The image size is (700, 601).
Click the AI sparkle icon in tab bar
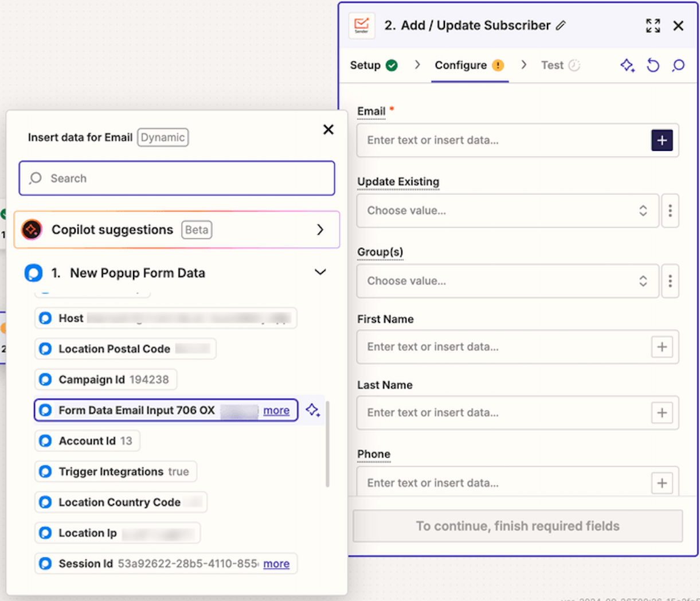click(627, 65)
